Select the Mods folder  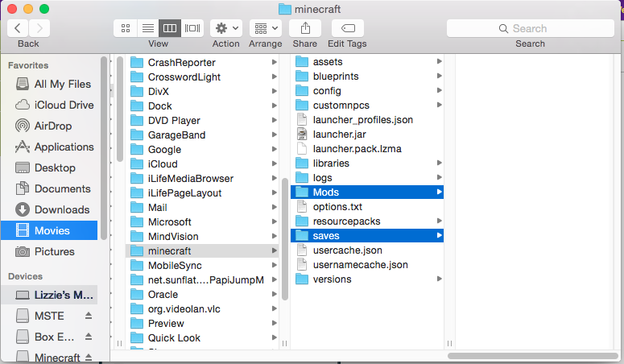point(367,192)
